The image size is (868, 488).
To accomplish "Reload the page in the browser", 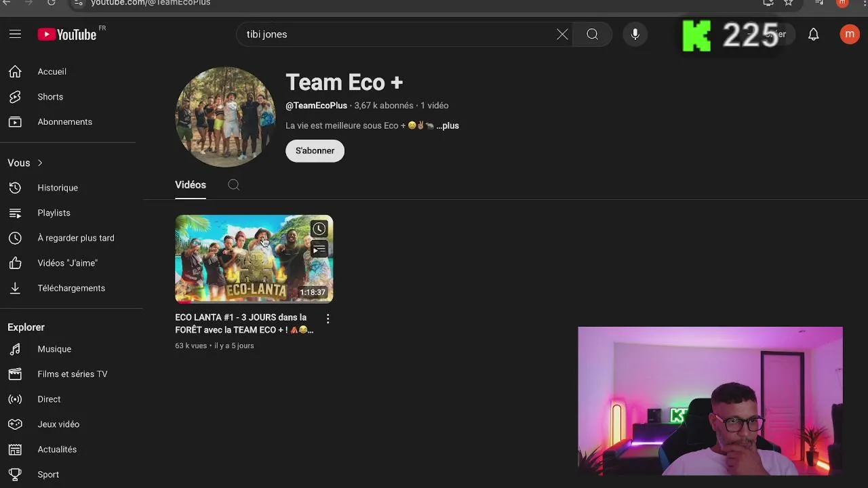I will coord(52,3).
